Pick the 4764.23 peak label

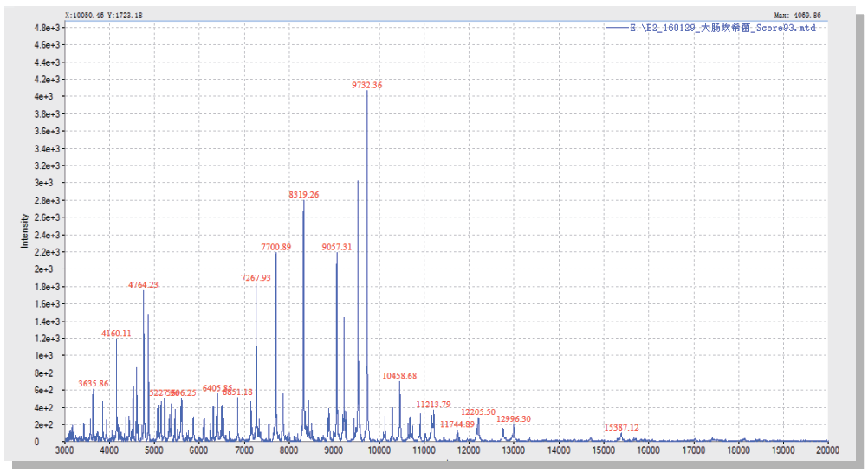coord(143,285)
